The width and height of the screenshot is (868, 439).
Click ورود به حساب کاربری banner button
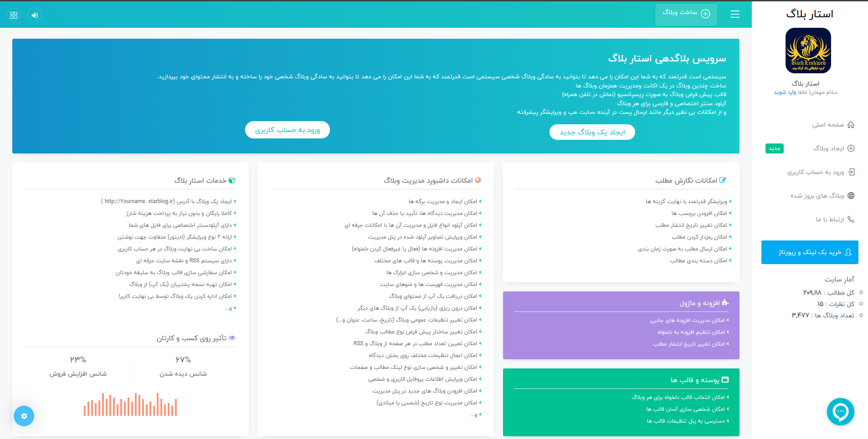tap(288, 130)
